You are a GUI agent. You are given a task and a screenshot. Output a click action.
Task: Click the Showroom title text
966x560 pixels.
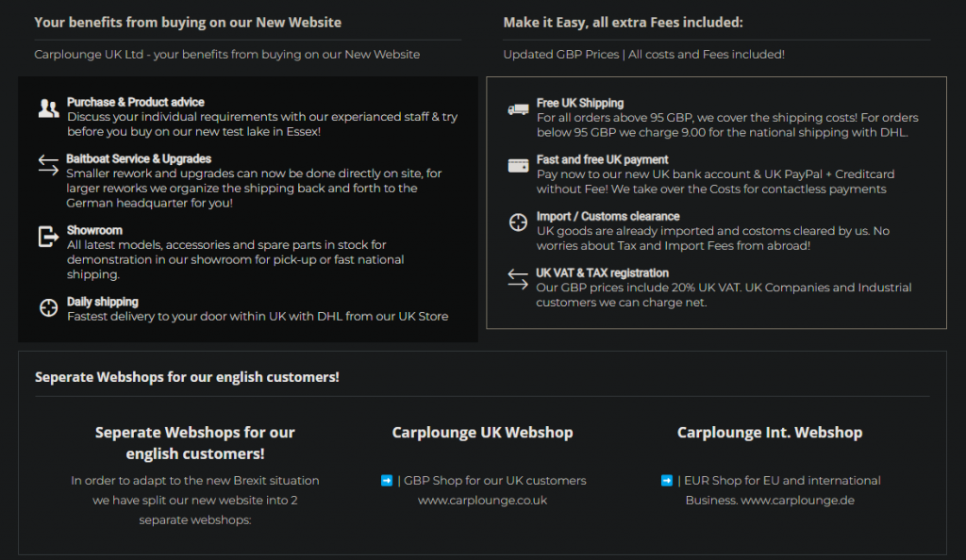coord(94,230)
